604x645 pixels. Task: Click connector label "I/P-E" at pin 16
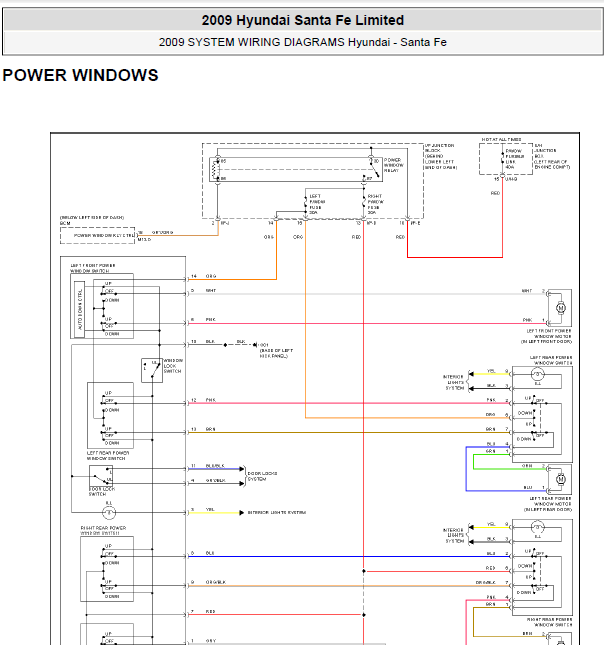tap(415, 223)
